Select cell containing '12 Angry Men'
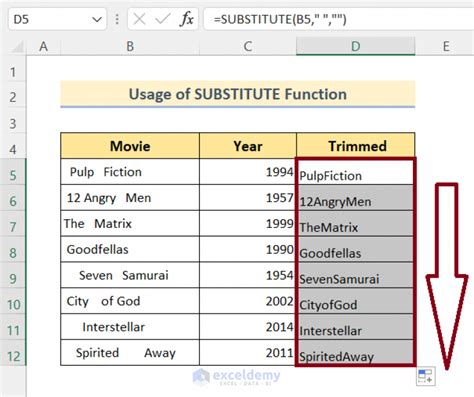 pos(130,198)
